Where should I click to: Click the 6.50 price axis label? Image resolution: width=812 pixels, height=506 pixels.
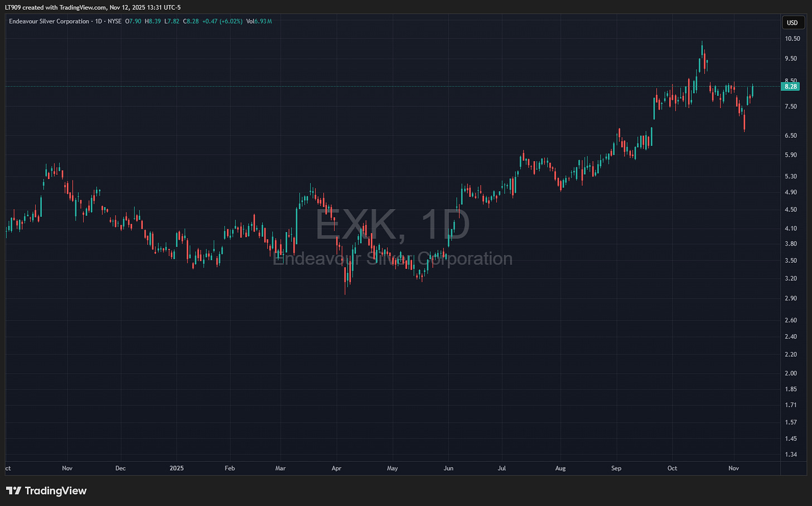click(x=791, y=136)
